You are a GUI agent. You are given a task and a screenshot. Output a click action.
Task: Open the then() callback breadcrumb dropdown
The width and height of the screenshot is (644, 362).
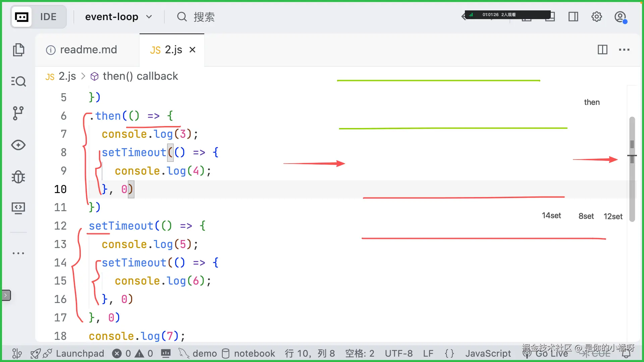click(140, 76)
